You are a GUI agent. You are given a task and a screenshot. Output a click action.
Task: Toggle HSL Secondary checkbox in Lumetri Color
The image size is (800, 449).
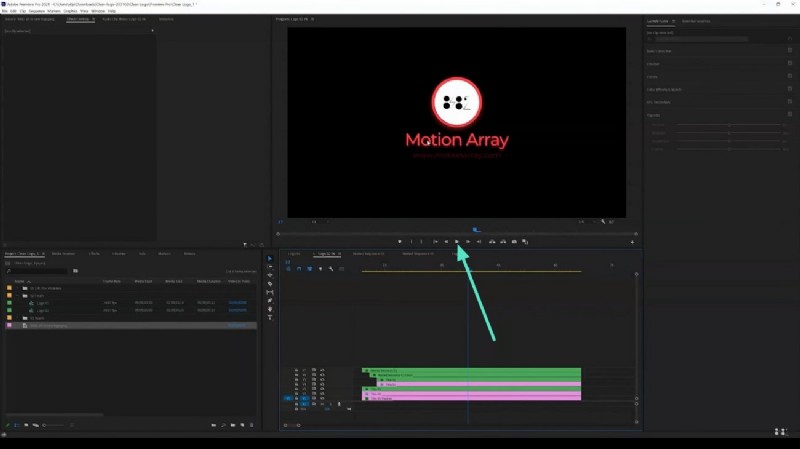tap(790, 102)
